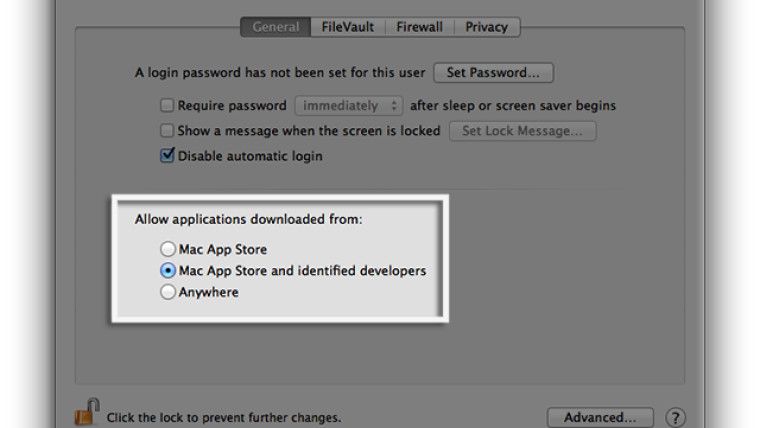Open the FileVault tab
The image size is (760, 428).
[x=348, y=27]
